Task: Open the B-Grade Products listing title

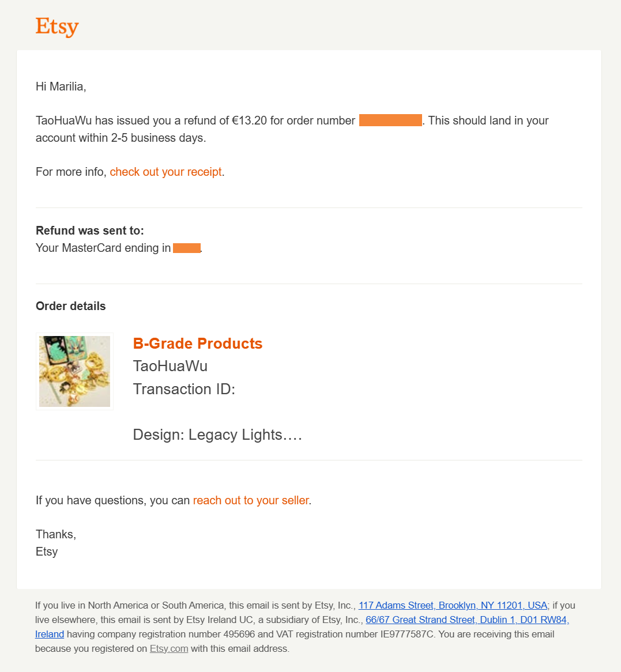Action: point(197,343)
